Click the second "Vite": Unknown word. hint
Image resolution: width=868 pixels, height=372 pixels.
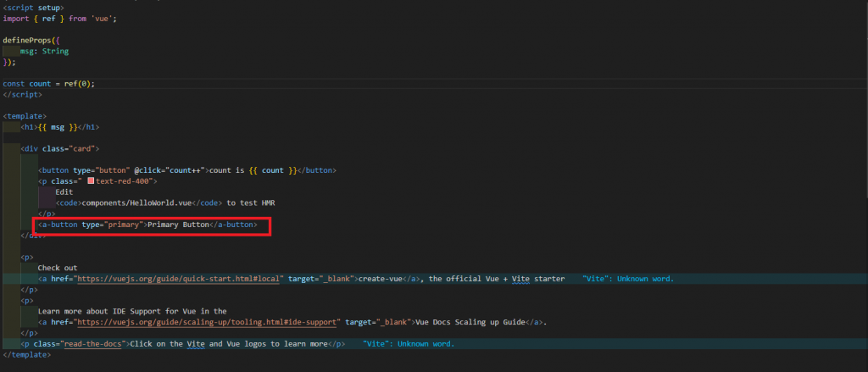tap(409, 344)
